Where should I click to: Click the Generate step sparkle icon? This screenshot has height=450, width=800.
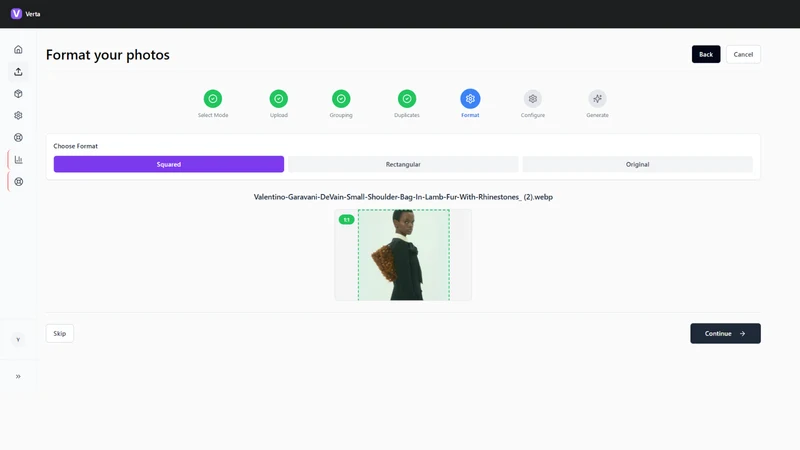597,98
